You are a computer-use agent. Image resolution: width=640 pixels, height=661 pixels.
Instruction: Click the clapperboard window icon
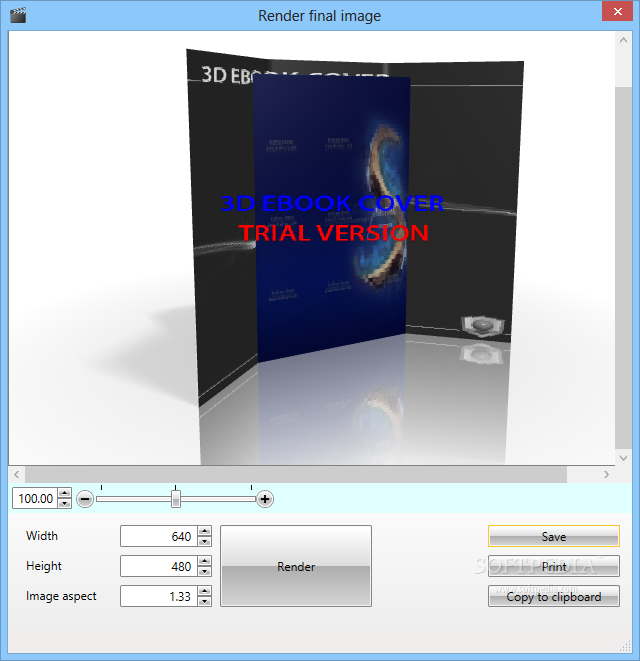pos(18,15)
